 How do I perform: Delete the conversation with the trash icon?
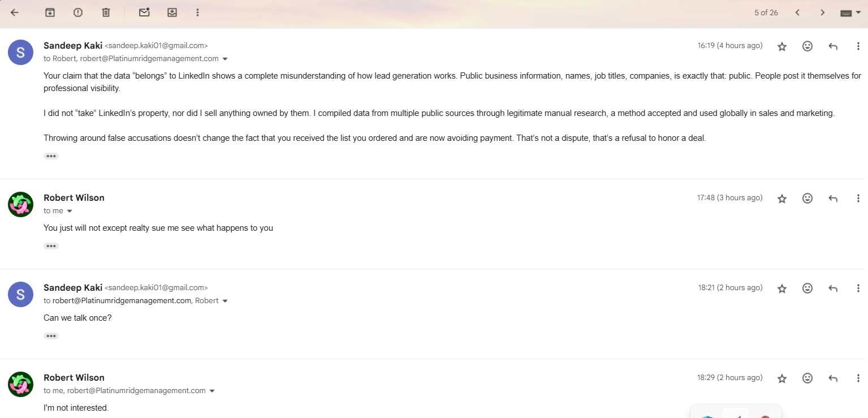(106, 12)
